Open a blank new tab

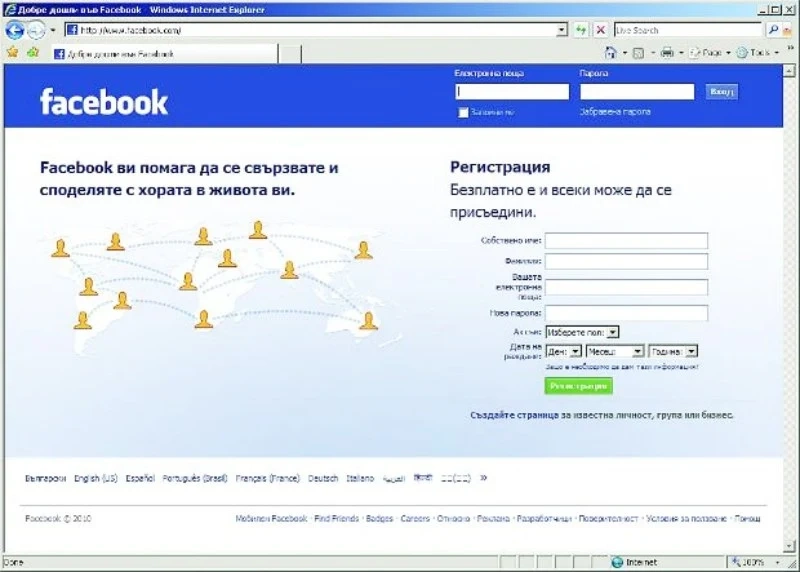[290, 54]
